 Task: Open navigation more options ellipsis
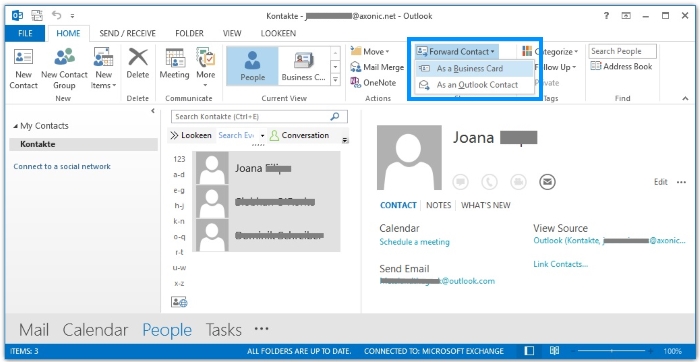pos(262,329)
